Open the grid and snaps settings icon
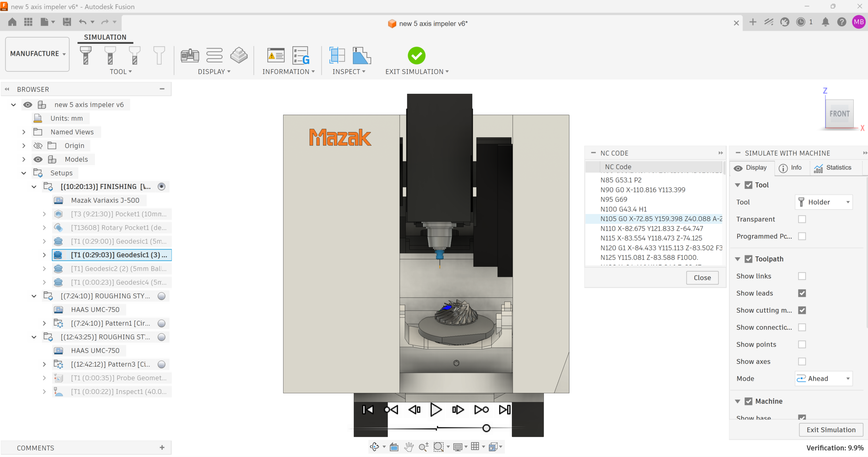The width and height of the screenshot is (868, 457). pyautogui.click(x=475, y=446)
